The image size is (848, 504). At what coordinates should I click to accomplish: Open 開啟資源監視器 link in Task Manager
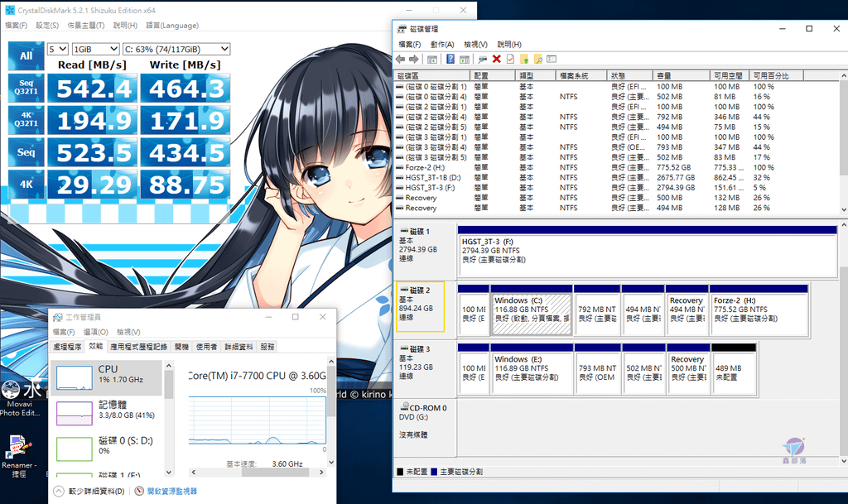coord(172,491)
